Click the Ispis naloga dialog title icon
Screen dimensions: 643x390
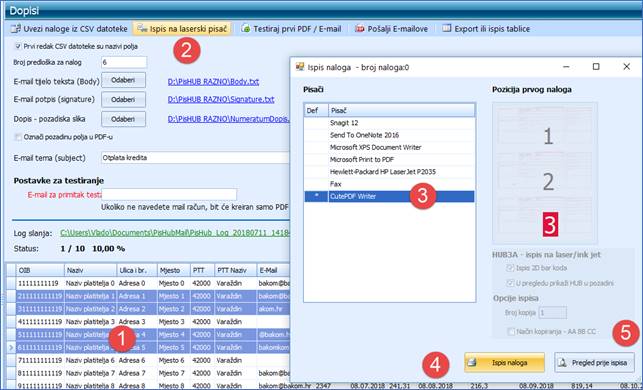[300, 67]
